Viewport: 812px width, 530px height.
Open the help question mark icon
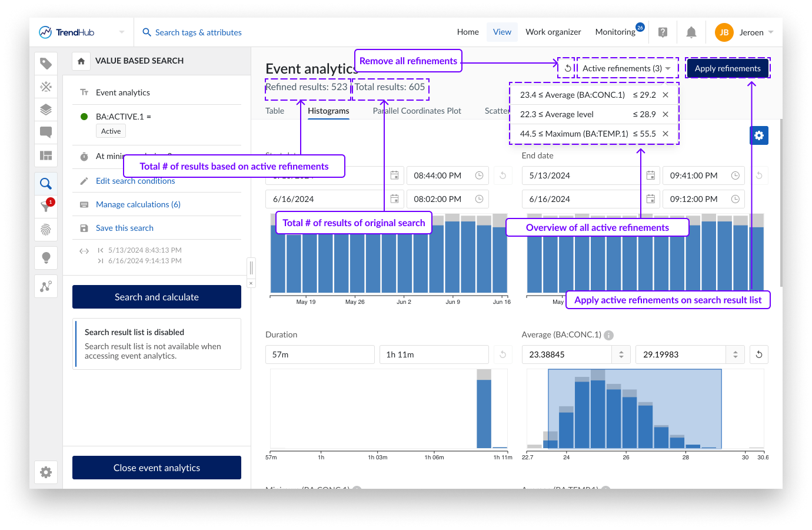pos(663,32)
